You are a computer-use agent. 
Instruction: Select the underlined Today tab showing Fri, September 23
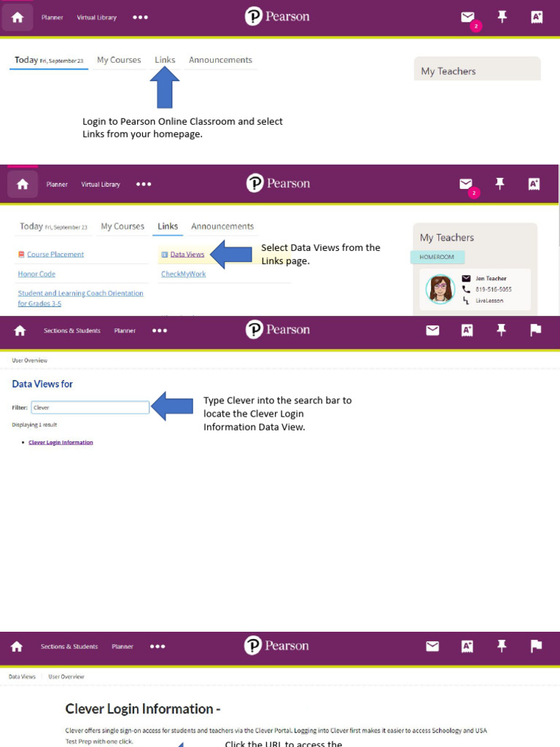pos(49,61)
